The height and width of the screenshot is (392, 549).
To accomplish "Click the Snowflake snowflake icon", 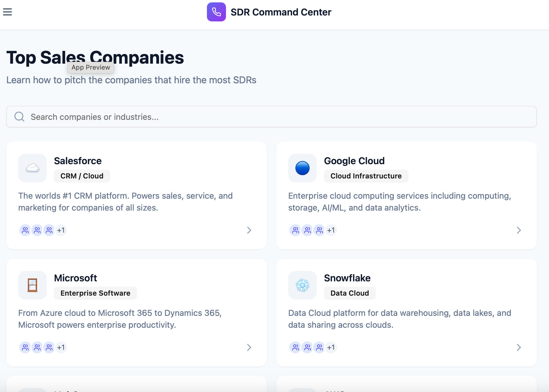I will point(302,285).
